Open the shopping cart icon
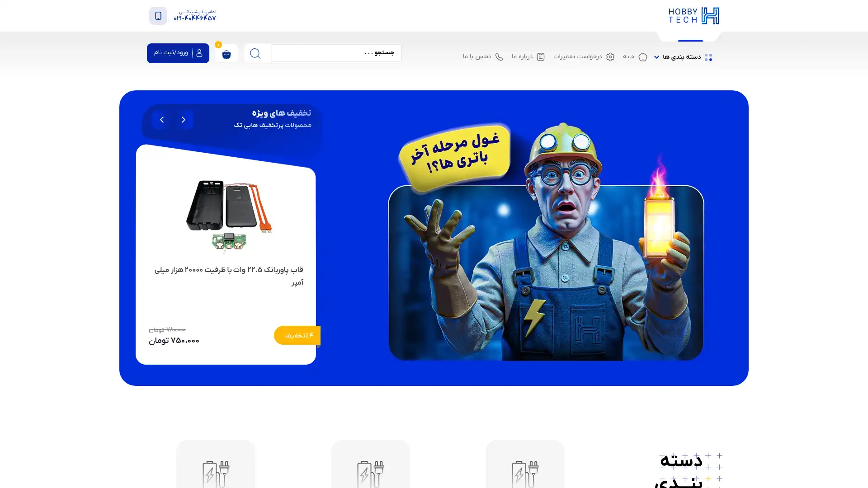Image resolution: width=868 pixels, height=488 pixels. point(226,53)
